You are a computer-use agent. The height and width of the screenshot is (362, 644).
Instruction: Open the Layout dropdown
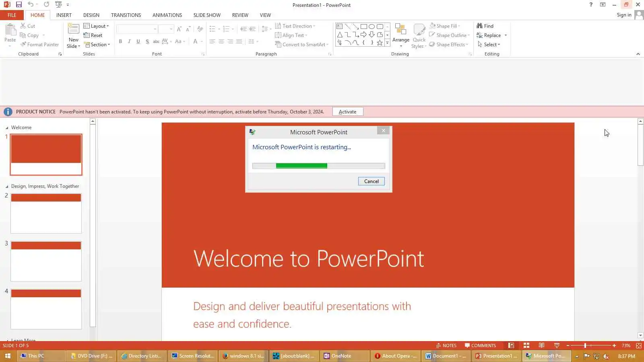pos(96,26)
